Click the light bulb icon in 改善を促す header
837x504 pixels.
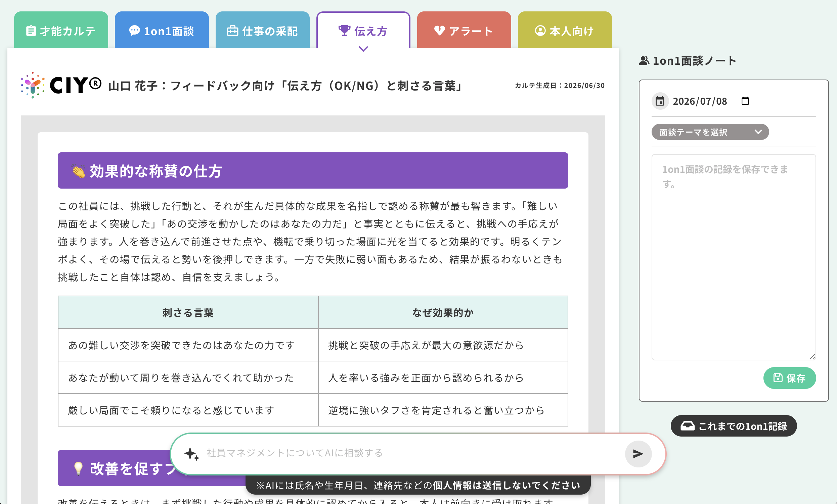[x=79, y=468]
